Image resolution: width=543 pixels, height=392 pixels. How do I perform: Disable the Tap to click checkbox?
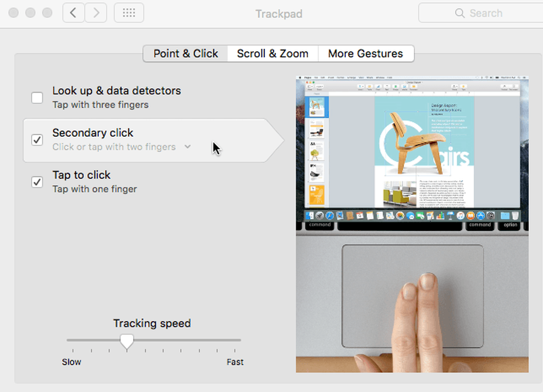(37, 182)
